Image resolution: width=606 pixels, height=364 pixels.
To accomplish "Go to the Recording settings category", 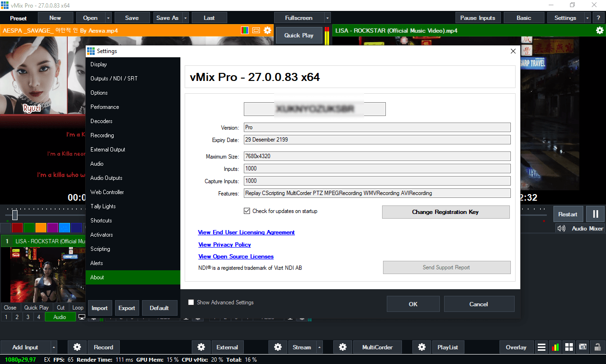I will [133, 135].
